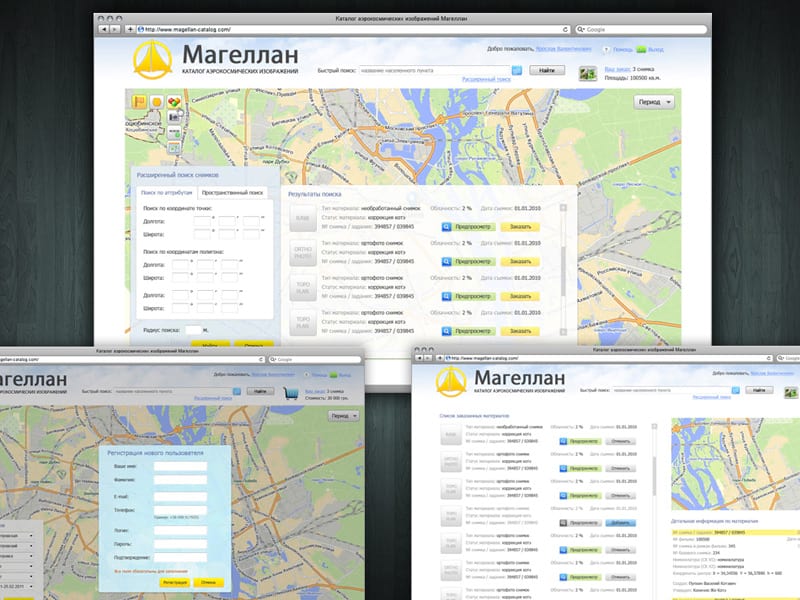The image size is (800, 600).
Task: Click the Выход link in the search results window
Action: 656,49
